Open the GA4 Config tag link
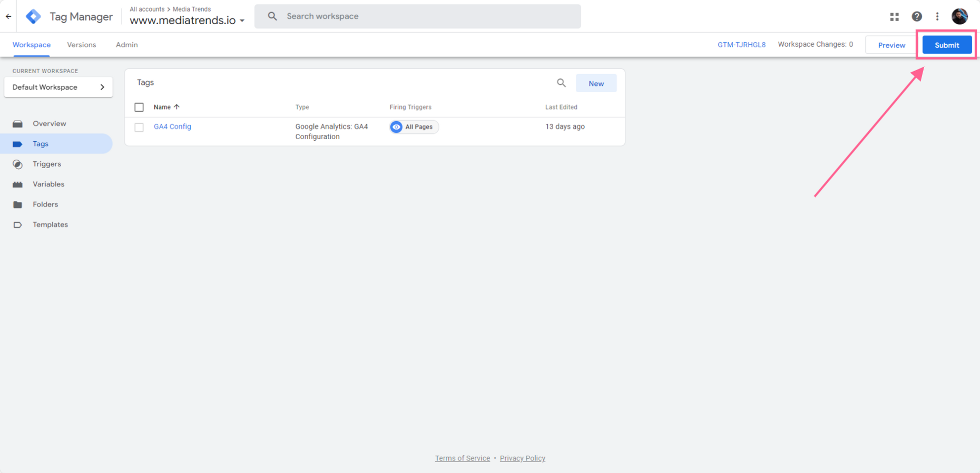Screen dimensions: 980x473 click(172, 126)
